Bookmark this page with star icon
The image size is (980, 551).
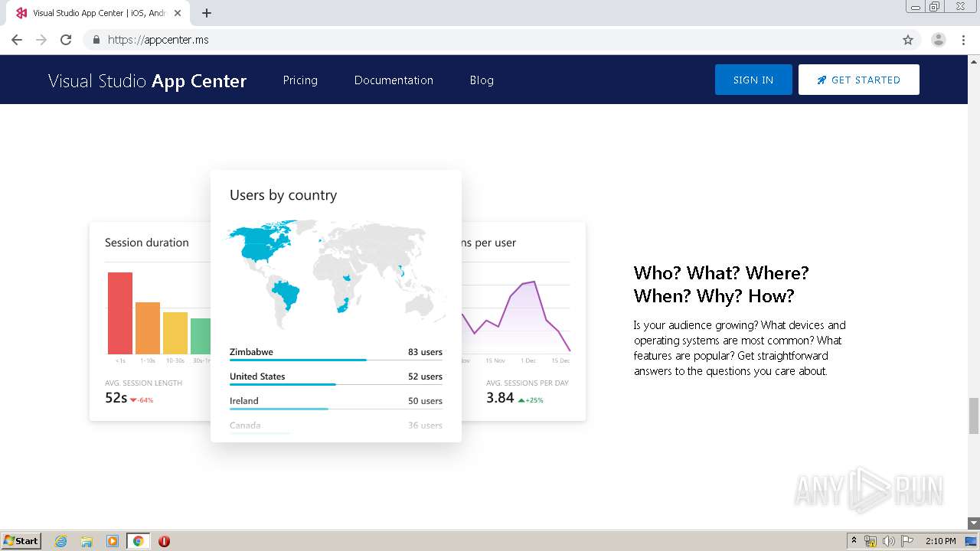(x=908, y=40)
